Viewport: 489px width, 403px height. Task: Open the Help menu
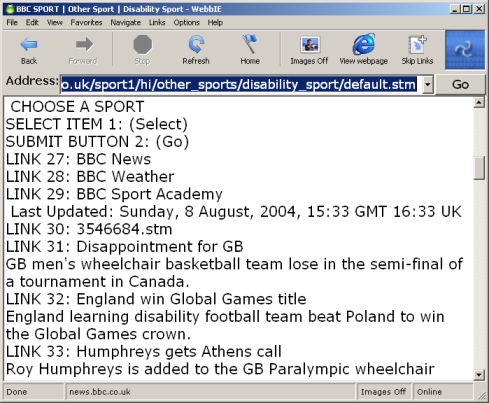(x=215, y=23)
